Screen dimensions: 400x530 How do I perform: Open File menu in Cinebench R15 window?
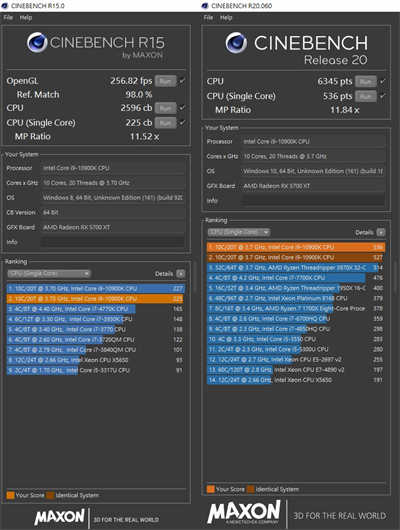(x=8, y=18)
